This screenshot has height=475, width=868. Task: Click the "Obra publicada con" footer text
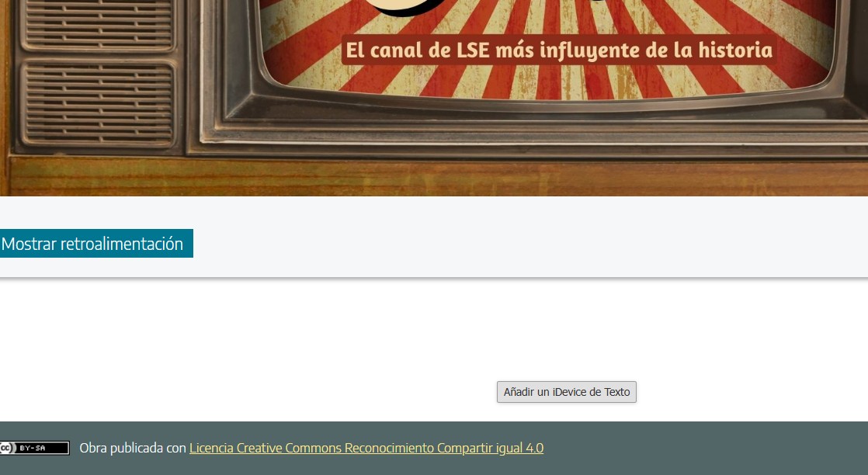pyautogui.click(x=133, y=448)
